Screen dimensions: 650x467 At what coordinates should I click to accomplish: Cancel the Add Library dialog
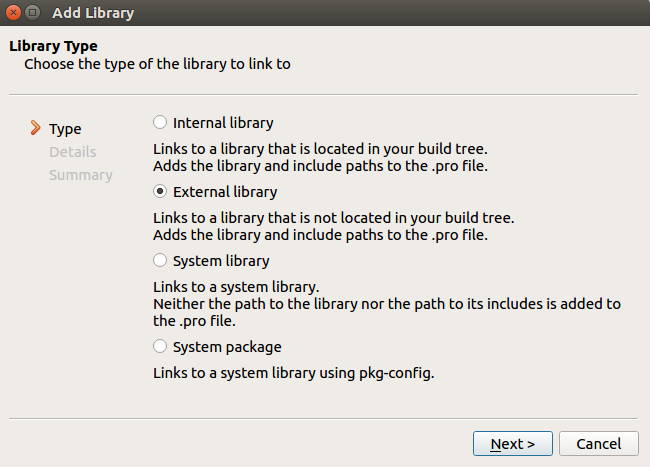598,443
